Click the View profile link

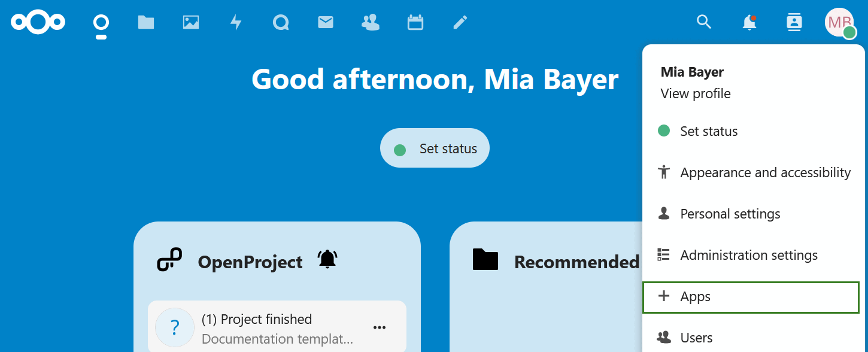point(695,93)
